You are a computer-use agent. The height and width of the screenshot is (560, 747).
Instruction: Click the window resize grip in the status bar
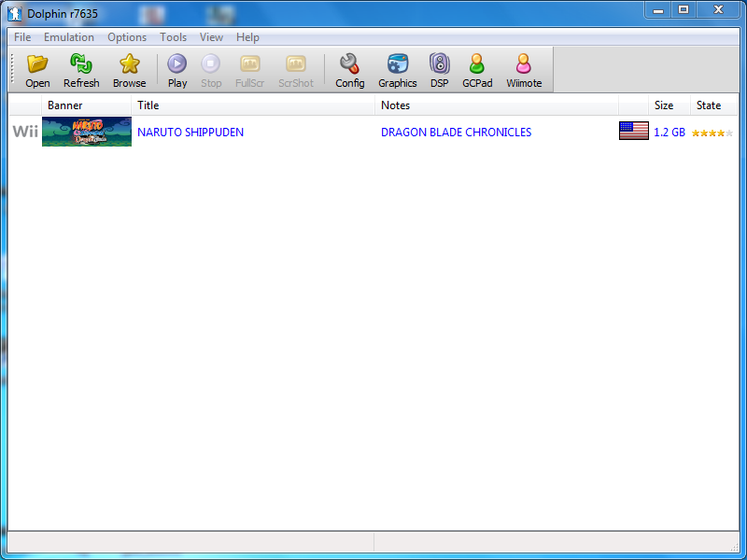click(x=734, y=547)
